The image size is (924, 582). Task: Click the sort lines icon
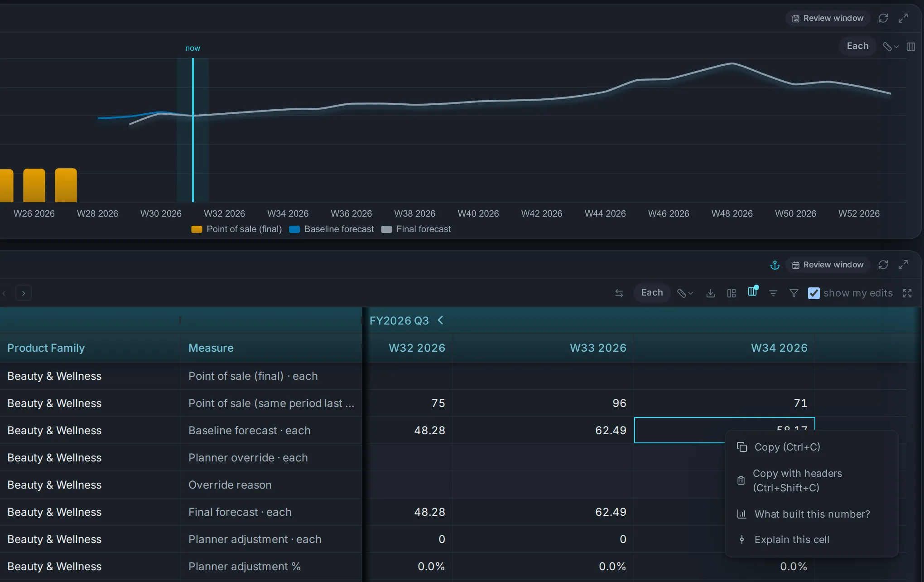773,293
